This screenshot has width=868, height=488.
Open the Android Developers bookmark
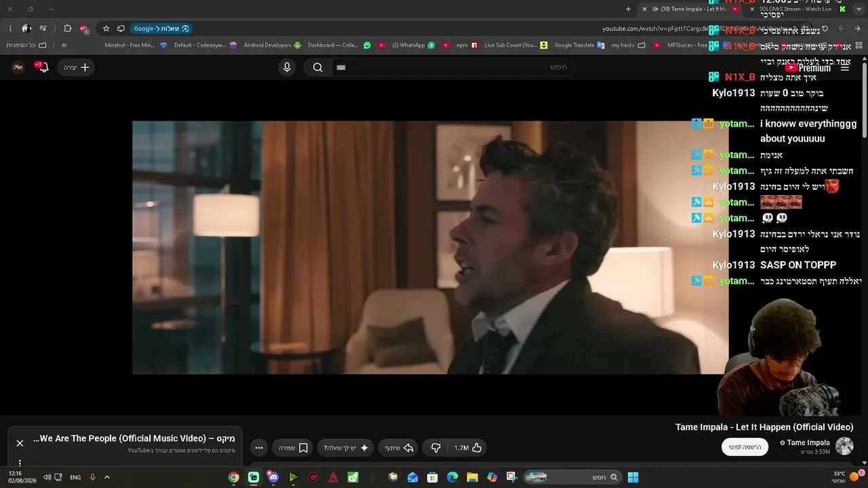pos(273,45)
